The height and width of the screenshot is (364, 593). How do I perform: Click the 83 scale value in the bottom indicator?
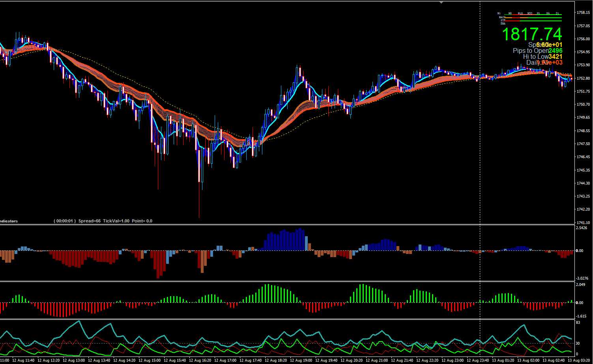pos(578,323)
